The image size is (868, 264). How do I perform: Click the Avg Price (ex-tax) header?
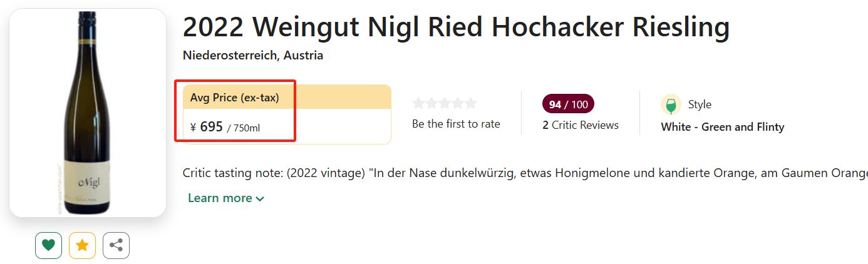coord(235,98)
